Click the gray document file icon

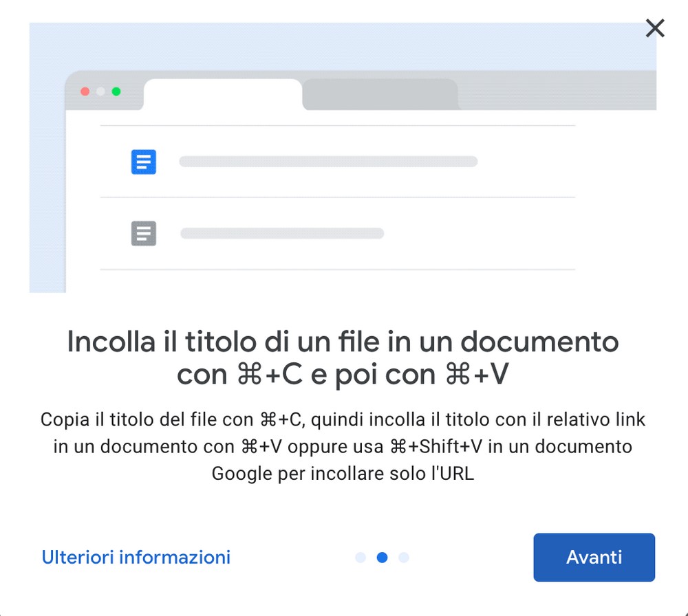click(x=144, y=234)
